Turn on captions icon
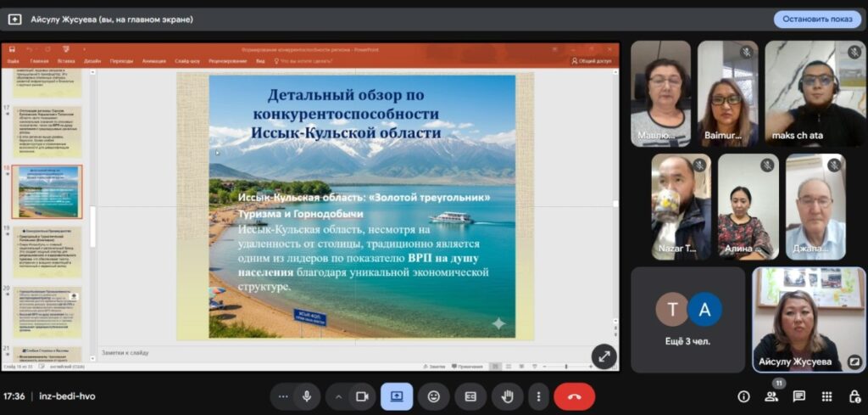The width and height of the screenshot is (868, 415). [470, 396]
